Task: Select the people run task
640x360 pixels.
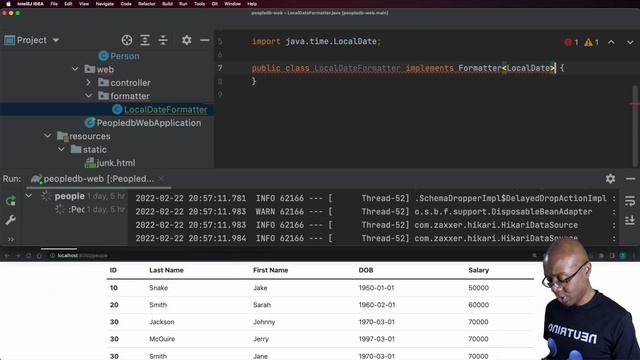Action: click(x=69, y=196)
